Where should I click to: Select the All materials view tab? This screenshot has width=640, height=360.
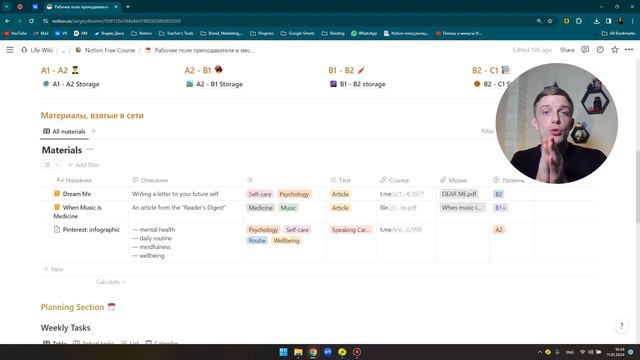(64, 131)
